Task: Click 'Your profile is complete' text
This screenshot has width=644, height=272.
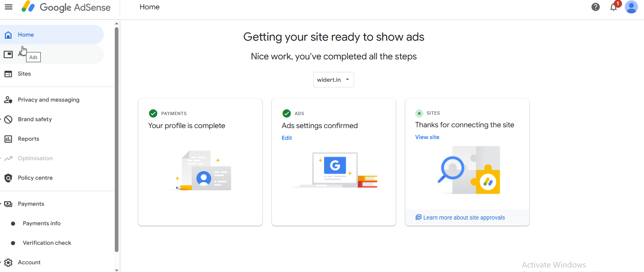Action: pos(186,126)
